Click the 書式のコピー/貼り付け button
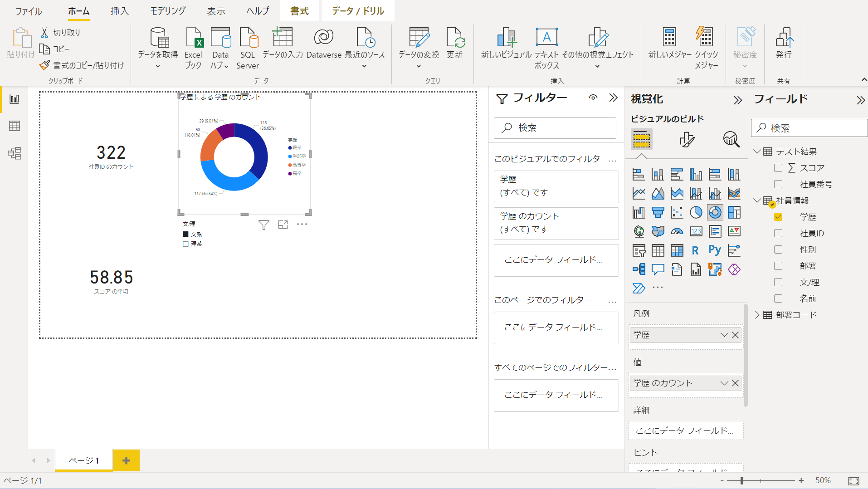The width and height of the screenshot is (868, 489). point(82,65)
